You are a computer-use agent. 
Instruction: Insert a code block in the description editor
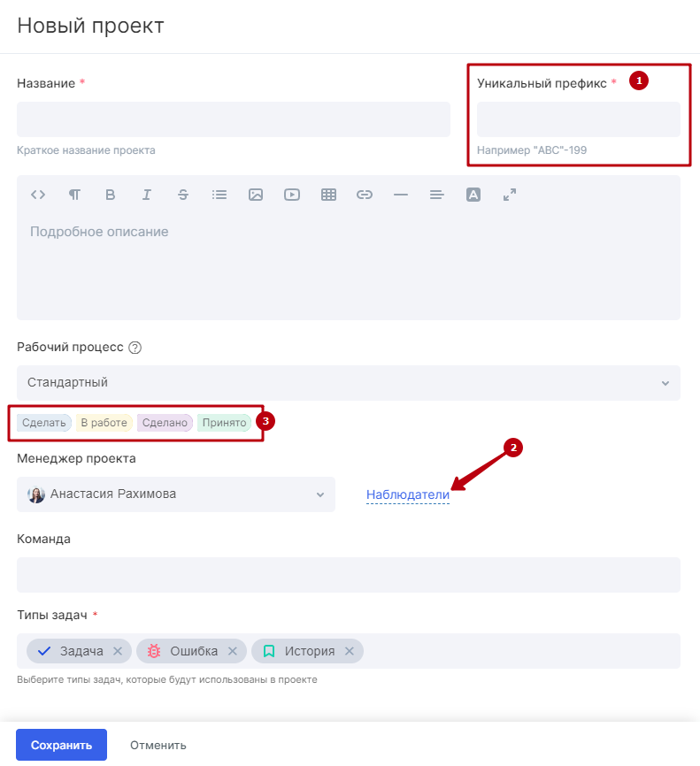click(38, 195)
